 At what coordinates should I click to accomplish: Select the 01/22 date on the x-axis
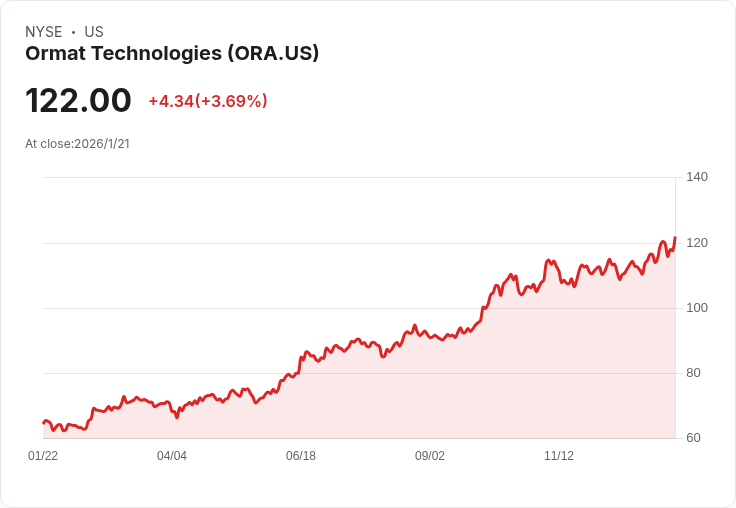[43, 456]
